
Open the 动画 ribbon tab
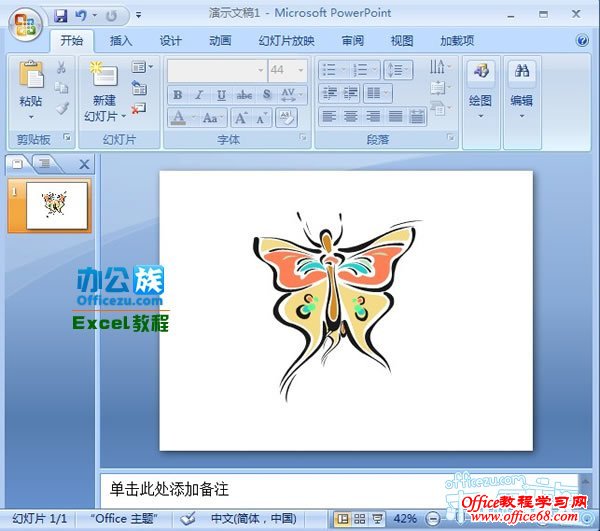click(220, 41)
